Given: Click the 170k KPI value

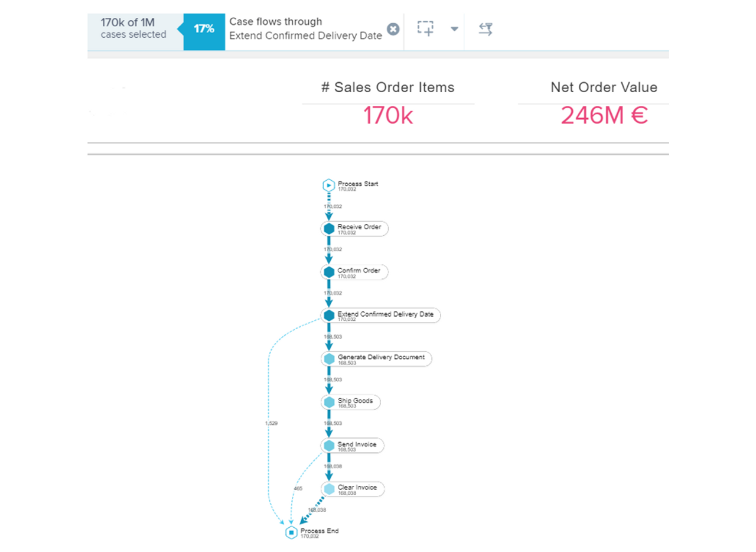Looking at the screenshot, I should click(x=388, y=116).
